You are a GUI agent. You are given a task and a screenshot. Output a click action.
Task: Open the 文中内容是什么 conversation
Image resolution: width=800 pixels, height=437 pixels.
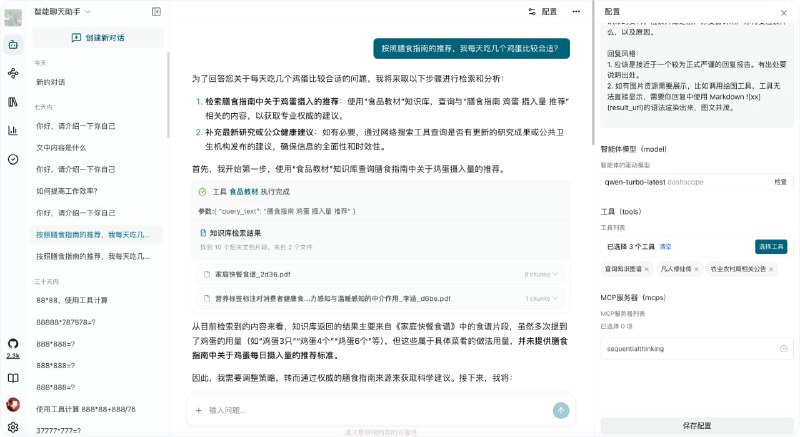coord(96,148)
